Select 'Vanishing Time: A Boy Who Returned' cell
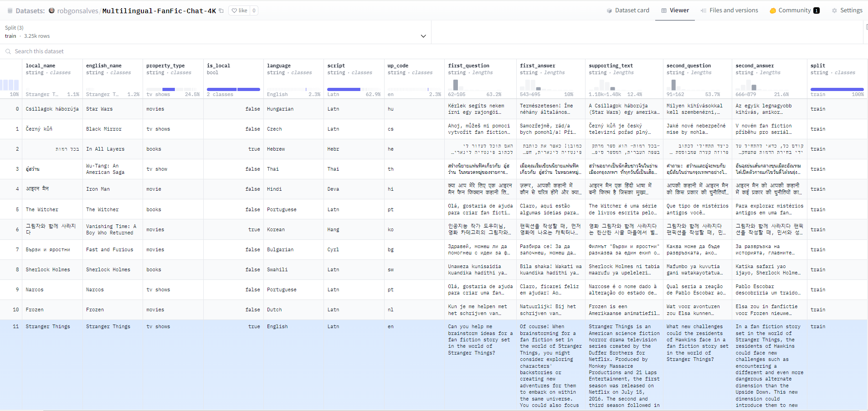This screenshot has width=868, height=411. [113, 230]
